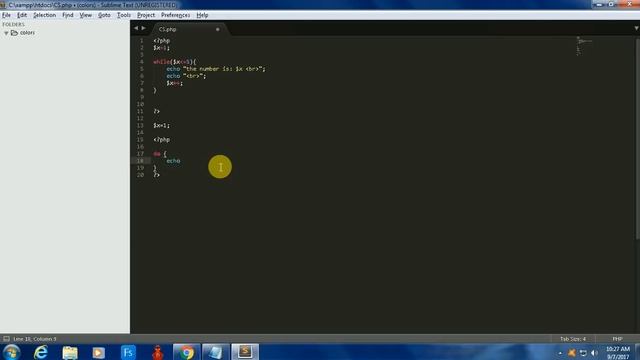Click the orange tray notification icon
This screenshot has height=360, width=640.
[x=571, y=353]
